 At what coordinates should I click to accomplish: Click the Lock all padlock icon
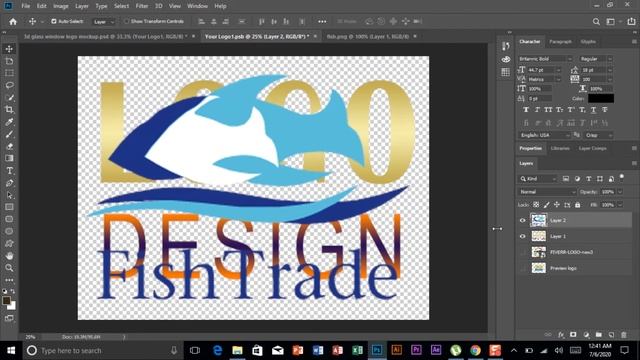(578, 205)
